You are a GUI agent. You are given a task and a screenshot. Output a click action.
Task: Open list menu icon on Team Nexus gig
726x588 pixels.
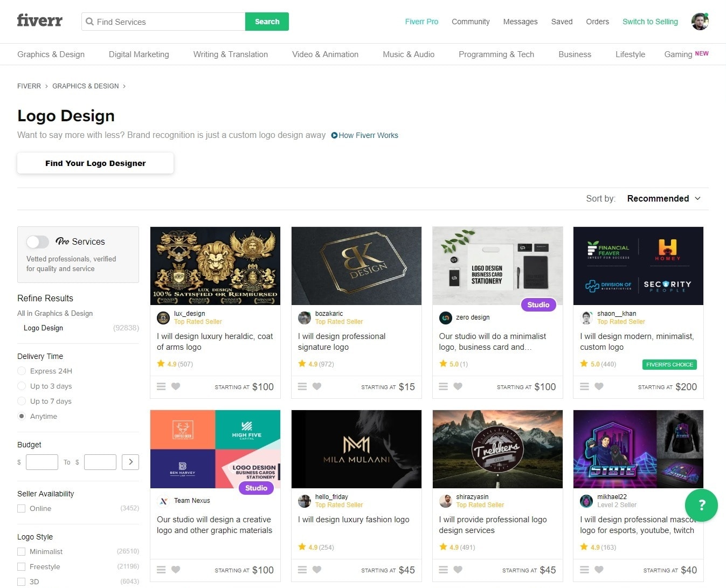[x=161, y=570]
